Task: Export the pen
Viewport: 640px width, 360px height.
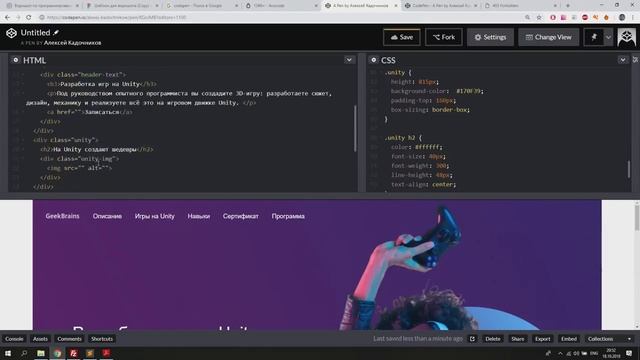Action: [542, 339]
